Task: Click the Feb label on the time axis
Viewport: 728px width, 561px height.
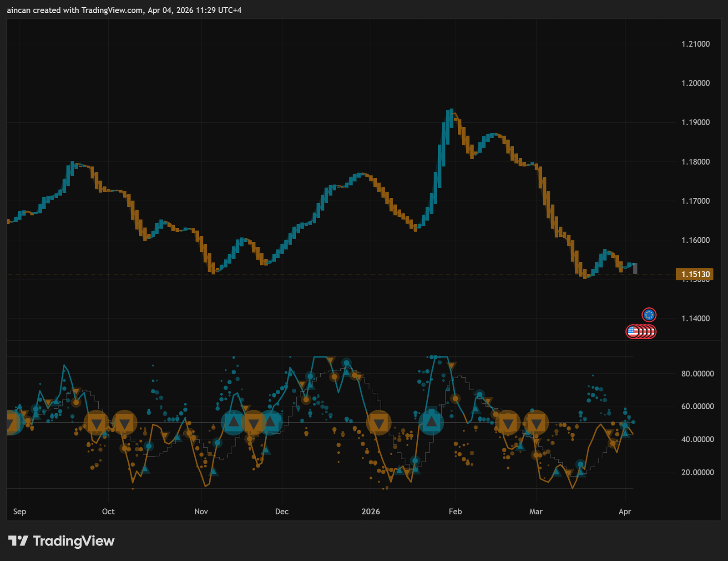Action: 455,511
